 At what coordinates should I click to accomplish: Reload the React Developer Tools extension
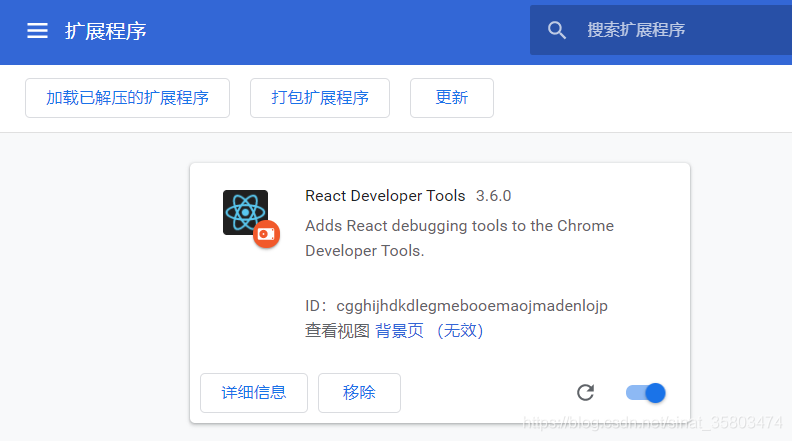(585, 393)
